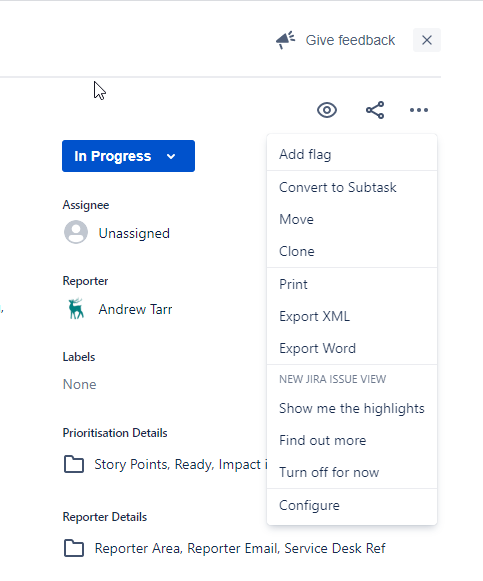
Task: Open the In Progress status dropdown
Action: [129, 156]
